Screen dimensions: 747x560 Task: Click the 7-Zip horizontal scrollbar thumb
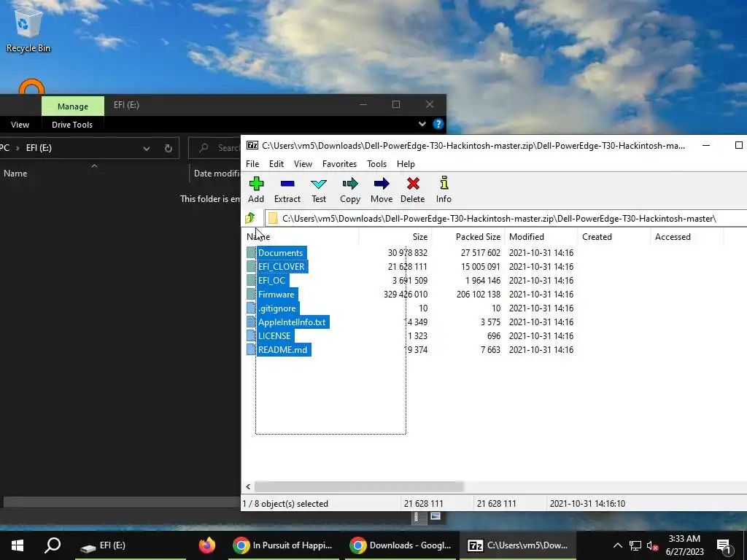[x=359, y=486]
